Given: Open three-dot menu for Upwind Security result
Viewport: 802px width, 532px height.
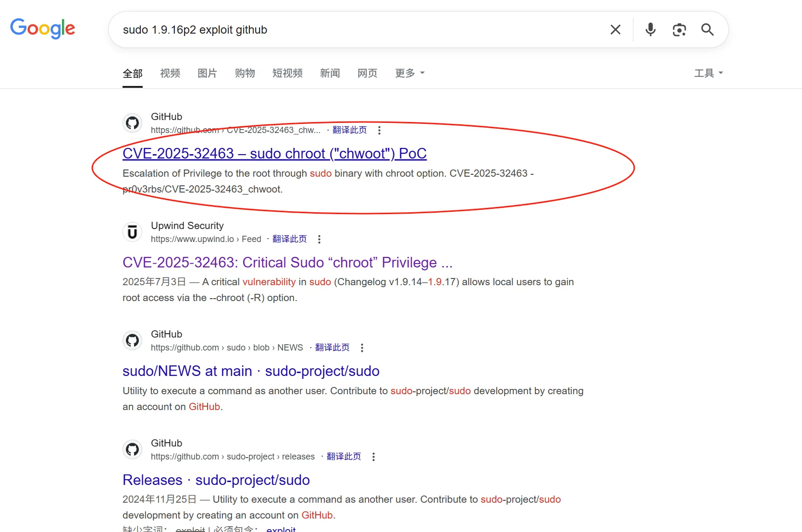Looking at the screenshot, I should (319, 239).
